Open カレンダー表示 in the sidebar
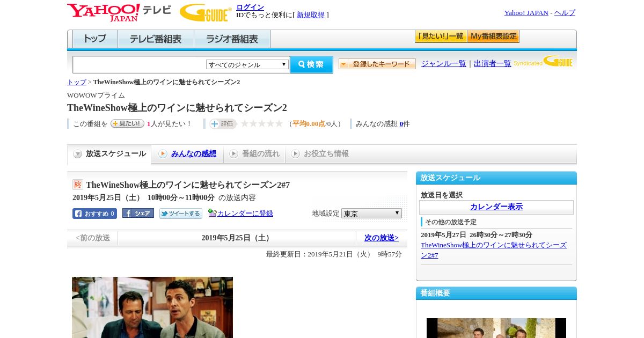The width and height of the screenshot is (644, 338). [x=496, y=207]
